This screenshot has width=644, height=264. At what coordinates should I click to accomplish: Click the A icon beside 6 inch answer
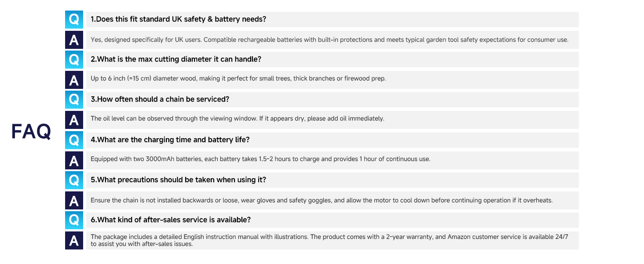click(74, 80)
